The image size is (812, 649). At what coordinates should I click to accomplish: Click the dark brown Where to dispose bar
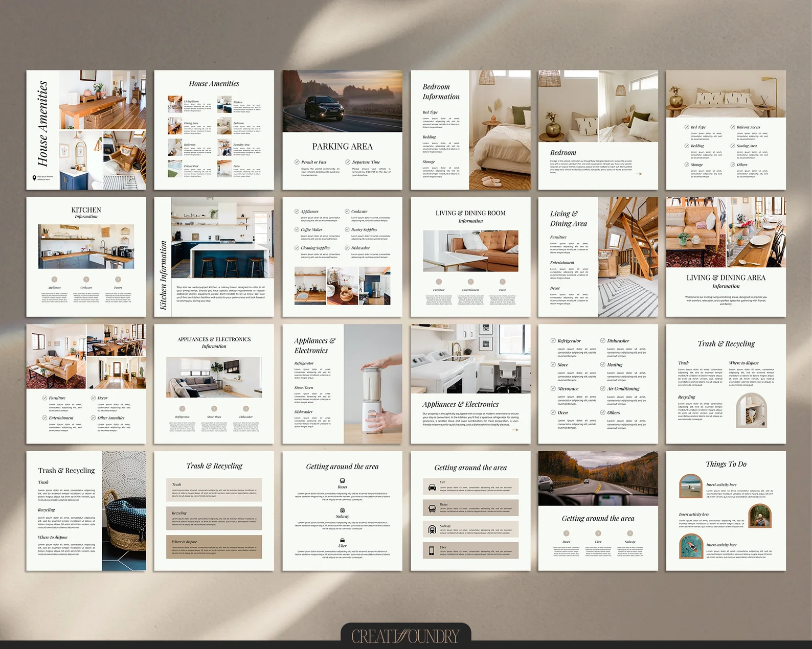(214, 547)
